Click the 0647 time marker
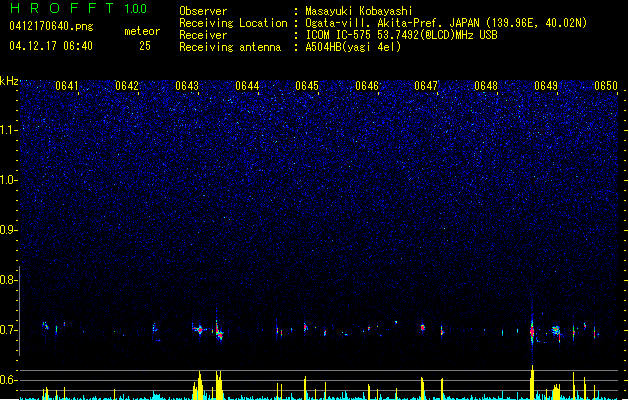This screenshot has height=400, width=629. pos(426,86)
